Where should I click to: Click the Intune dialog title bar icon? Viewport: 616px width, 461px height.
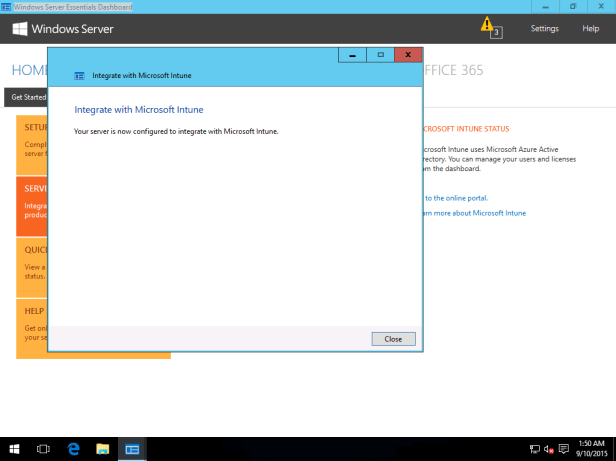(80, 75)
